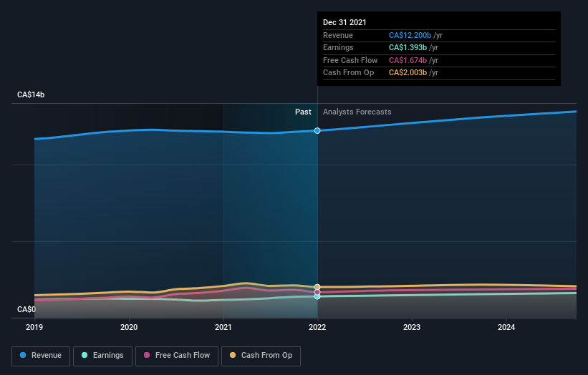
Task: Click the Earnings row label in tooltip
Action: (338, 47)
